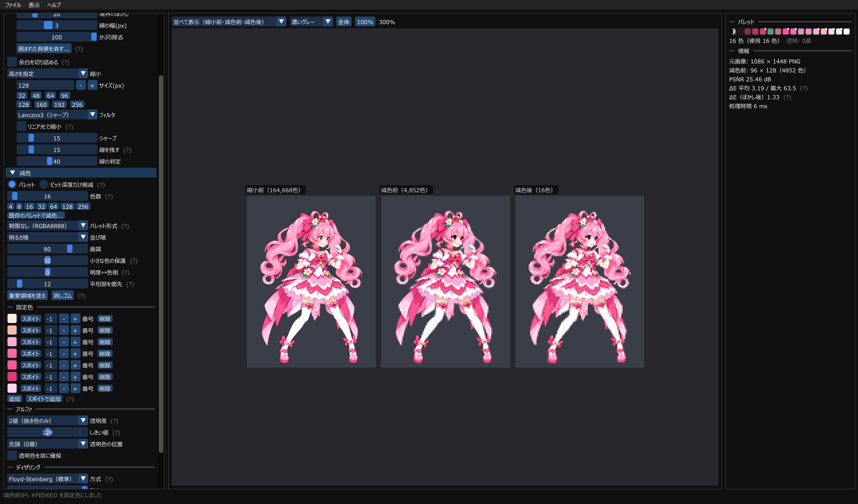Click the (?) help icon next to 消しゴム
Viewport: 858px width, 504px height.
coord(81,296)
